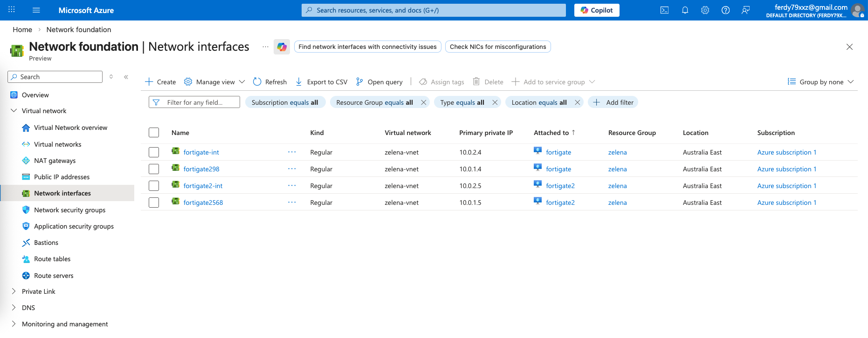Open the fortigate298 interface link
The image size is (868, 338).
pos(201,169)
